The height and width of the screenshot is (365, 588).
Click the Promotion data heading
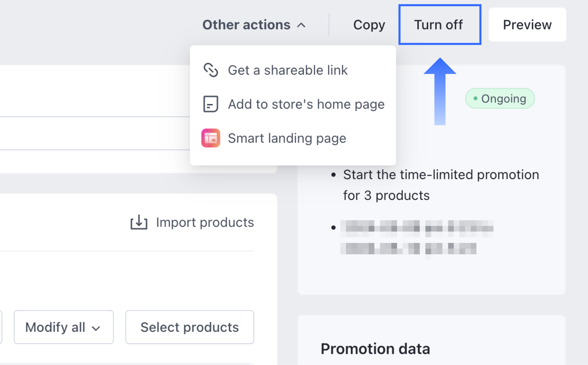(375, 349)
